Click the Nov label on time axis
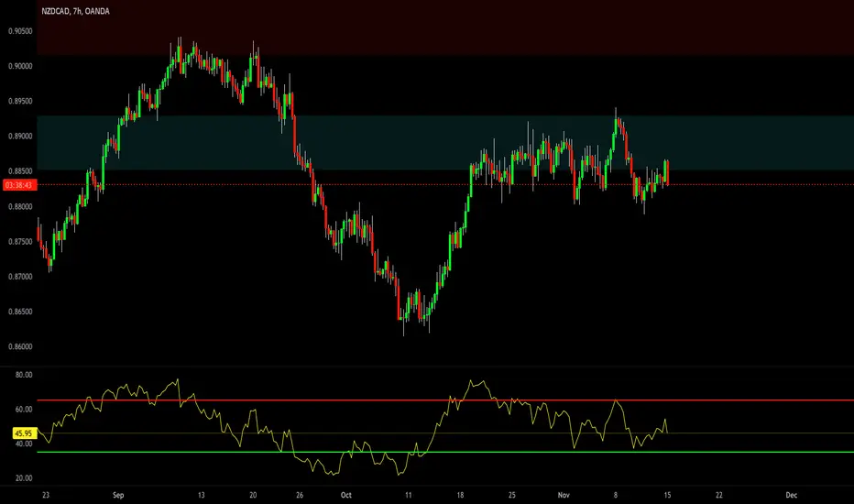 pyautogui.click(x=564, y=495)
